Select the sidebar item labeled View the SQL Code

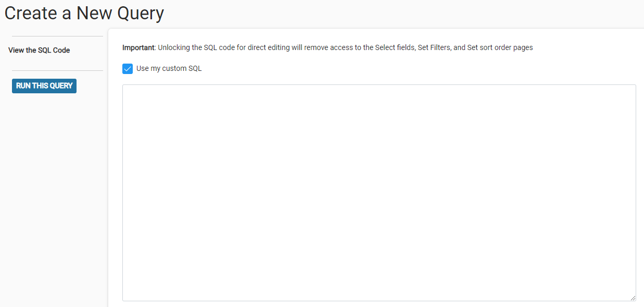[39, 51]
